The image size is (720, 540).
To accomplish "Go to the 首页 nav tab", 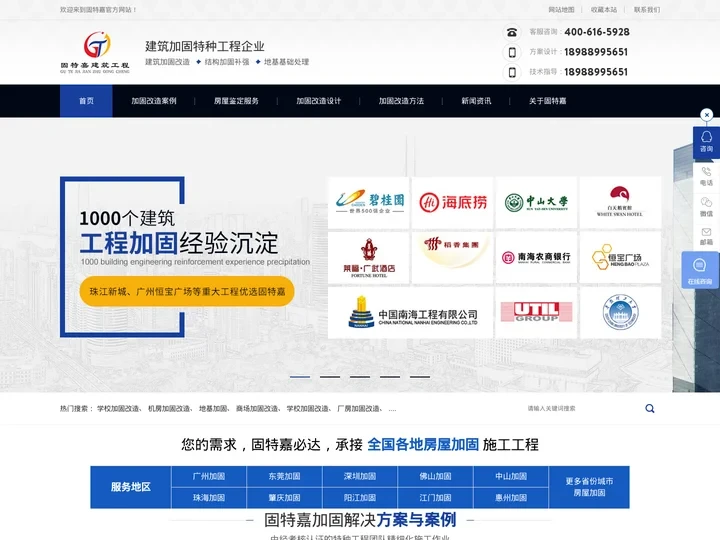I will click(x=86, y=101).
